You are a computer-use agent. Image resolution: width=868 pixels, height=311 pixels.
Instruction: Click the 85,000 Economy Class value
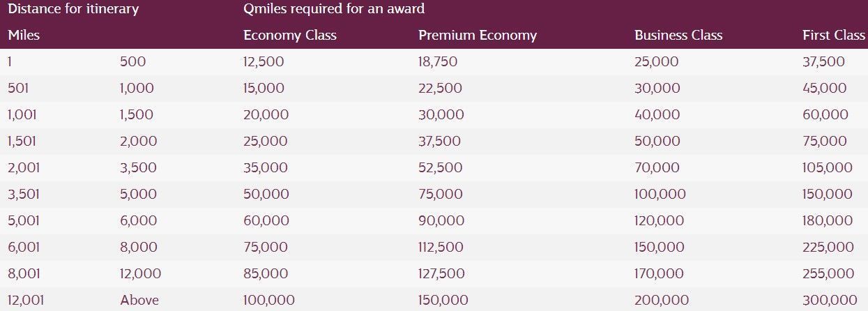coord(266,273)
